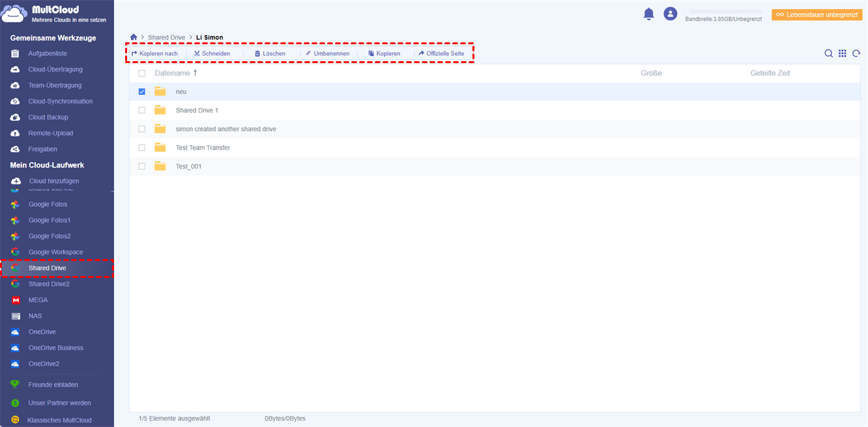
Task: Click Kopieren nach toolbar button
Action: point(154,53)
